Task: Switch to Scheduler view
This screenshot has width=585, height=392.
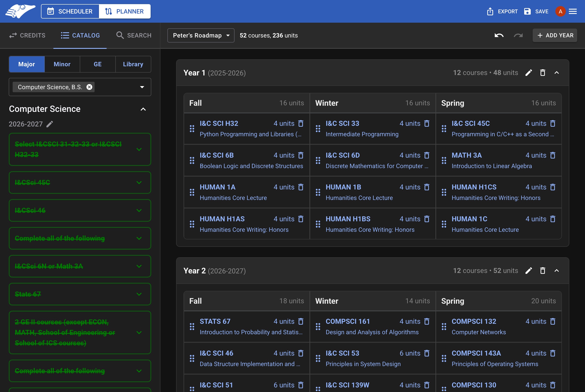Action: pyautogui.click(x=70, y=11)
